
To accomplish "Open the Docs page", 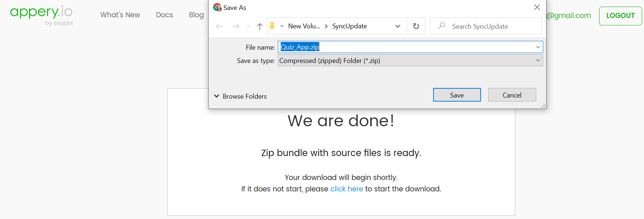I will [x=164, y=15].
